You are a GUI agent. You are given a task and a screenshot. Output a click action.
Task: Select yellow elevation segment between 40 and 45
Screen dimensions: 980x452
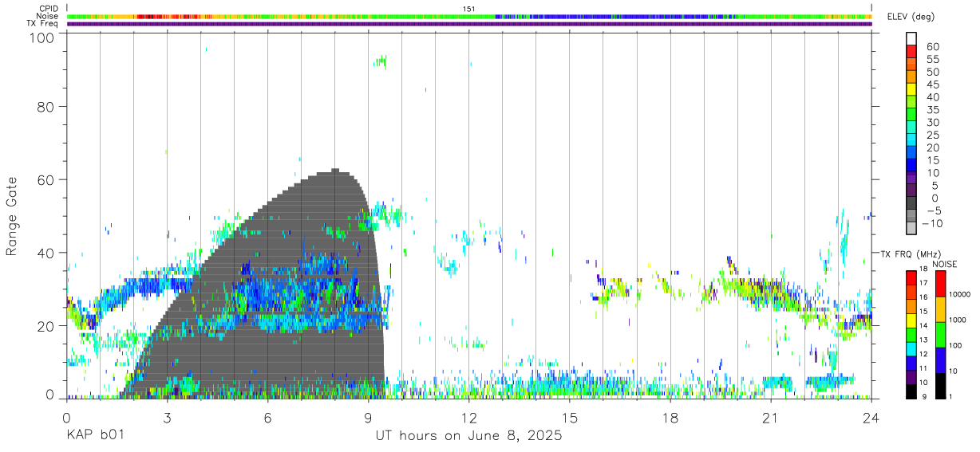point(911,89)
